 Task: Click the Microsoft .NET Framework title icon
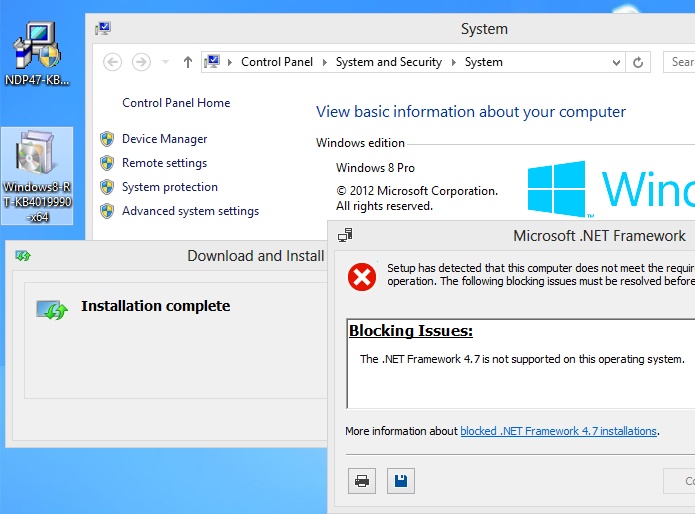coord(345,235)
